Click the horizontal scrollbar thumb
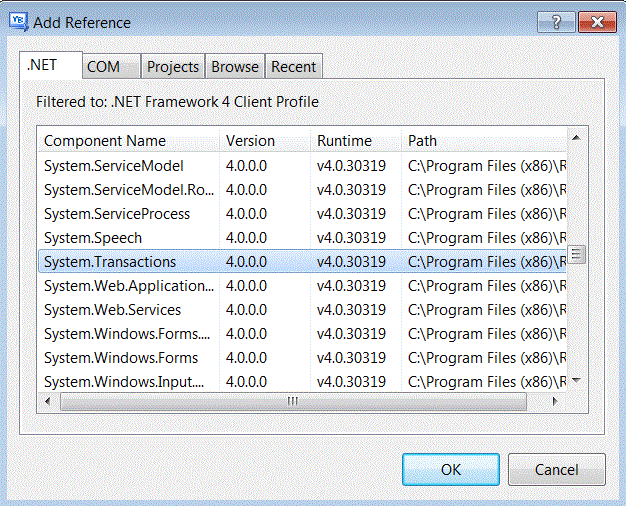 coord(293,401)
